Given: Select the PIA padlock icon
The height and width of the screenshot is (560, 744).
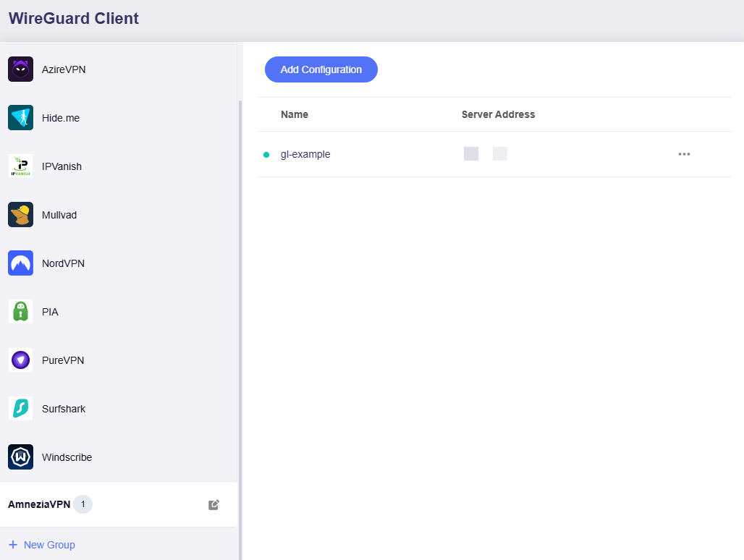Looking at the screenshot, I should 20,312.
